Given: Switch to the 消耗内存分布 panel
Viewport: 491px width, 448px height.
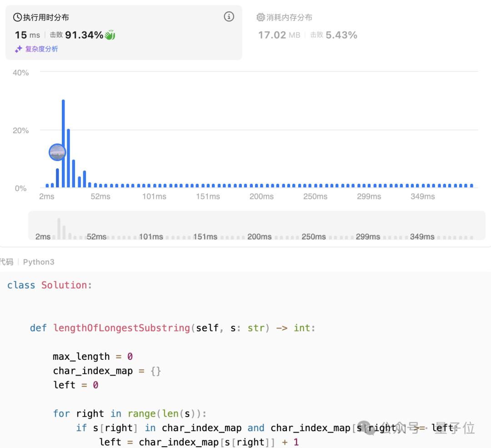Looking at the screenshot, I should point(289,18).
